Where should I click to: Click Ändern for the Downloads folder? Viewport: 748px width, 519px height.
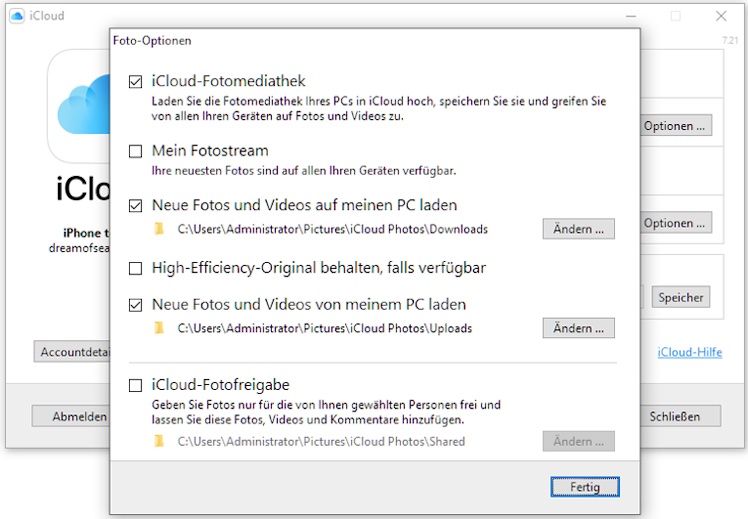pyautogui.click(x=578, y=229)
